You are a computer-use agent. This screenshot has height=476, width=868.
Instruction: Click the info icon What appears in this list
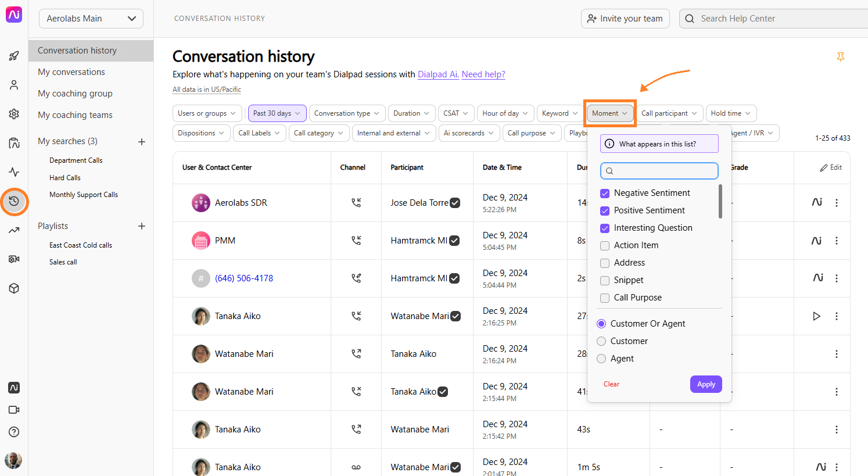click(609, 144)
